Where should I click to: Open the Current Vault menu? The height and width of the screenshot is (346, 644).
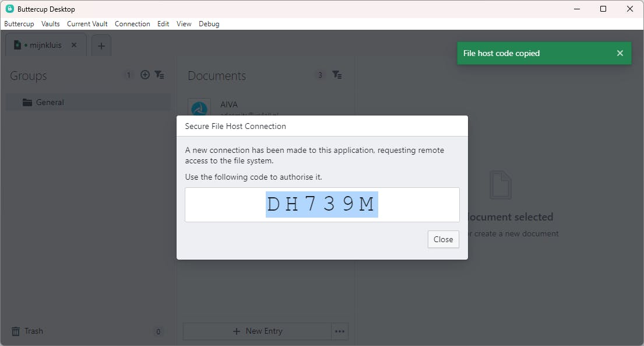click(x=87, y=24)
